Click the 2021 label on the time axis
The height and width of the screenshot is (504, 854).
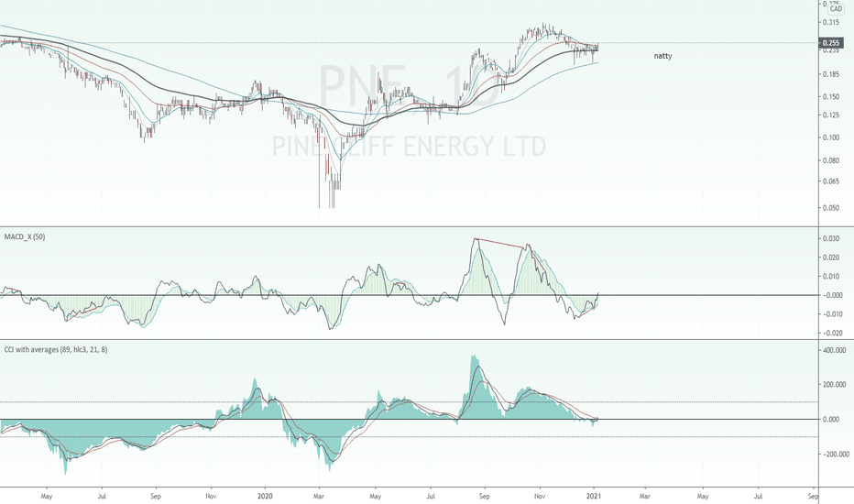[x=593, y=497]
